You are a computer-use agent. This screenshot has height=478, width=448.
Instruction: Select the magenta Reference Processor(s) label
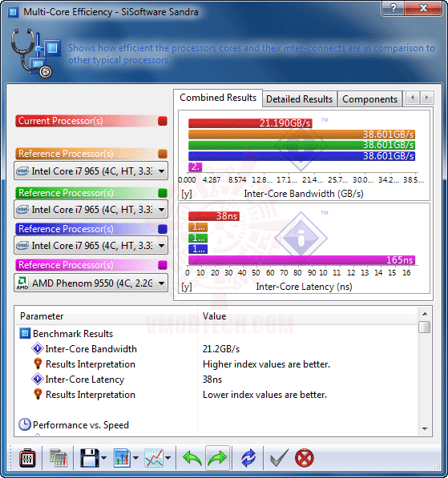pyautogui.click(x=66, y=265)
